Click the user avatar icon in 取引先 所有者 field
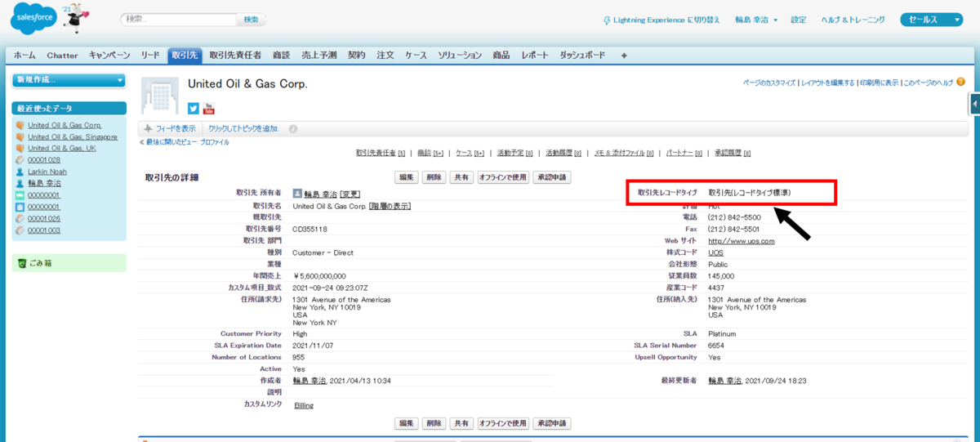 [x=297, y=194]
